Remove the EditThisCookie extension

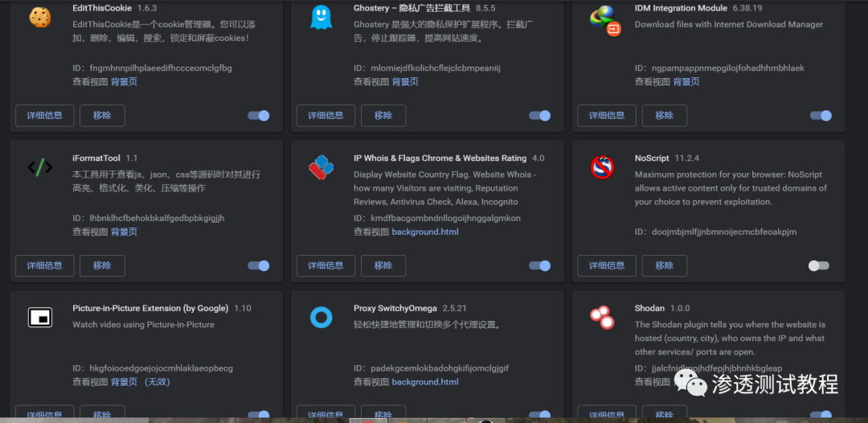[102, 116]
